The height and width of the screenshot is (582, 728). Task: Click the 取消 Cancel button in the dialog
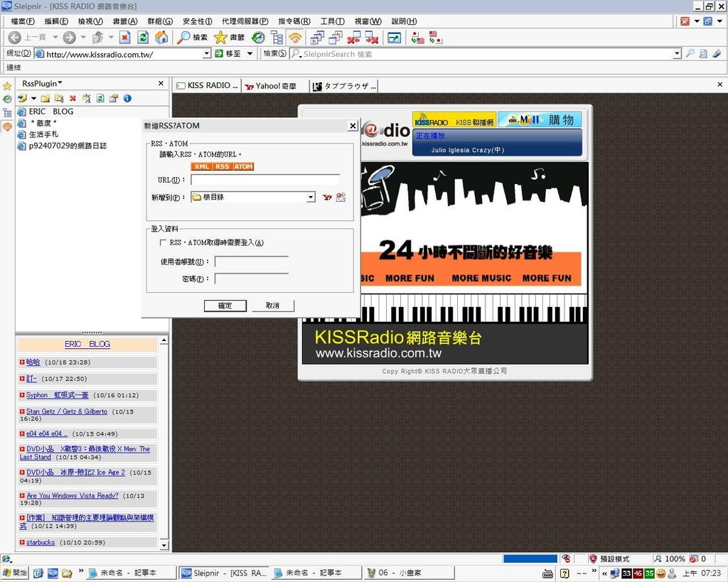pyautogui.click(x=273, y=306)
